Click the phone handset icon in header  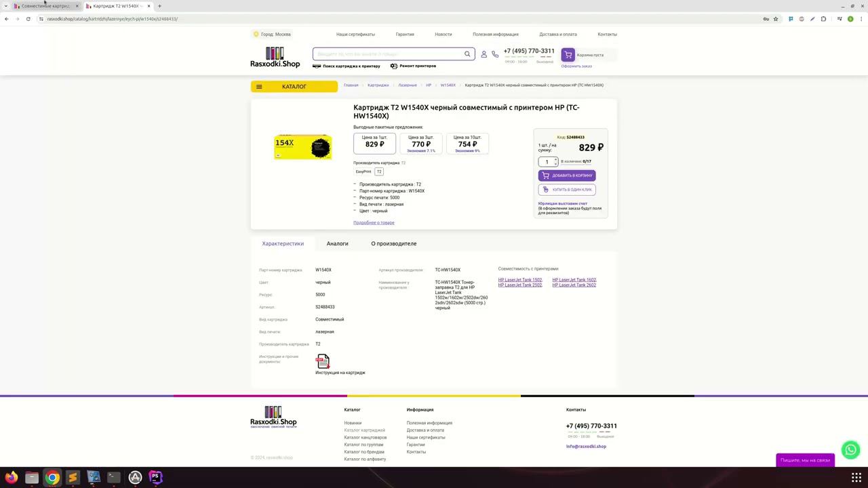(x=495, y=54)
